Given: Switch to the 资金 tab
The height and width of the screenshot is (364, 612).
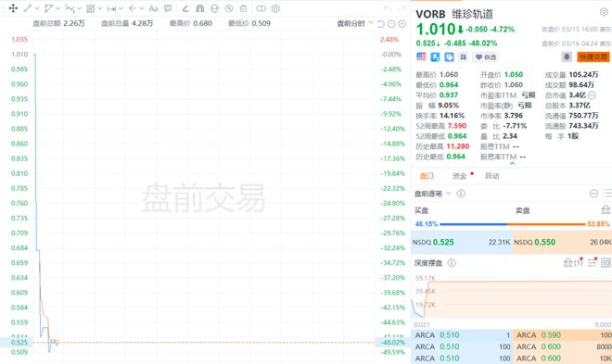Looking at the screenshot, I should click(x=459, y=176).
